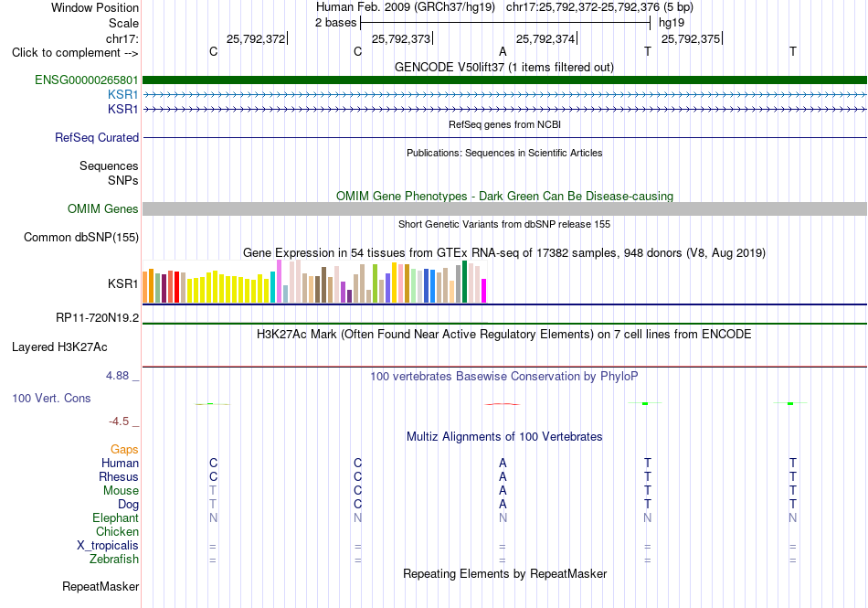Click the Human row label in Multiz
This screenshot has height=608, width=868.
(120, 463)
